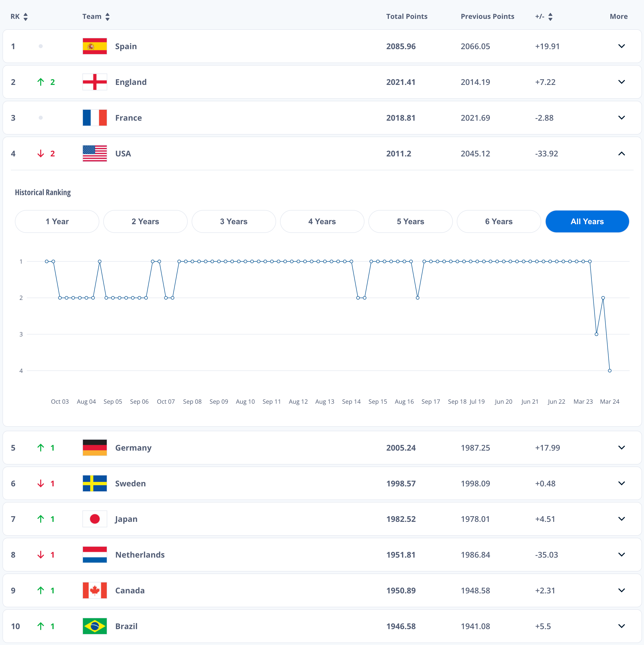Select the 2 Years range tab
The height and width of the screenshot is (645, 644).
point(145,221)
